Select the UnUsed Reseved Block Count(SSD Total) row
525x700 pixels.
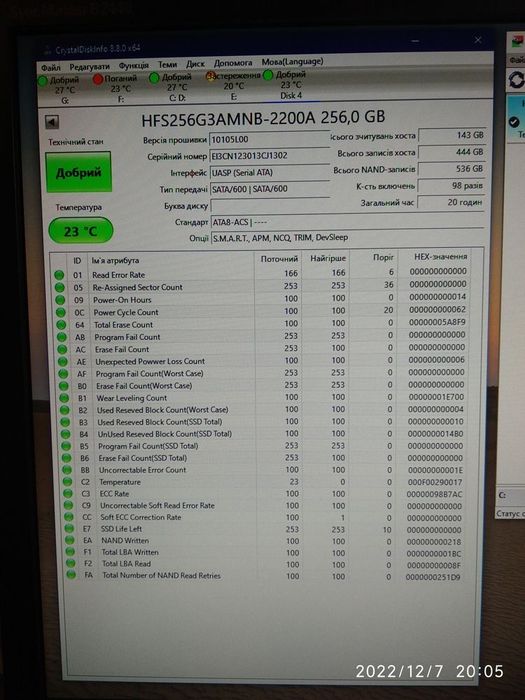point(261,433)
